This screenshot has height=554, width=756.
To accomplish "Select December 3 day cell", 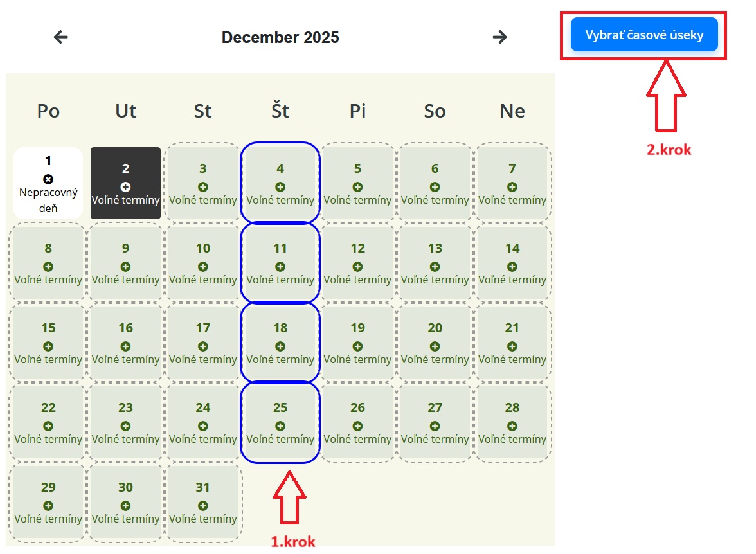I will 203,183.
